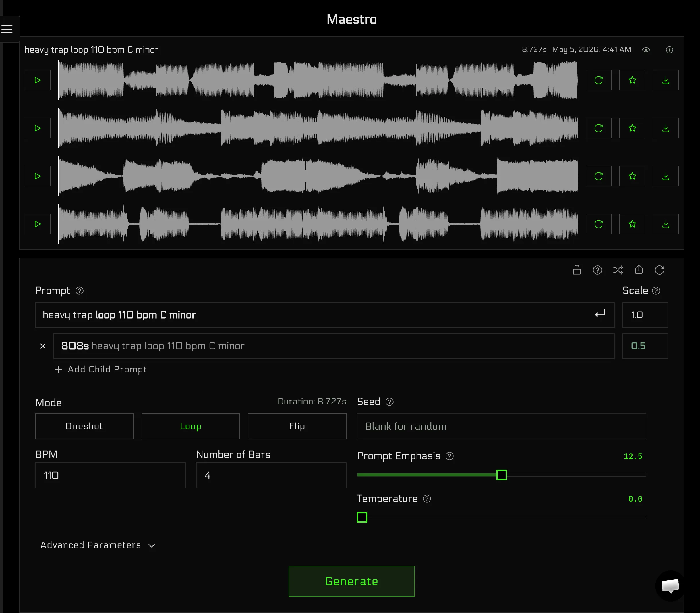Adjust the Prompt Emphasis slider handle

[501, 475]
